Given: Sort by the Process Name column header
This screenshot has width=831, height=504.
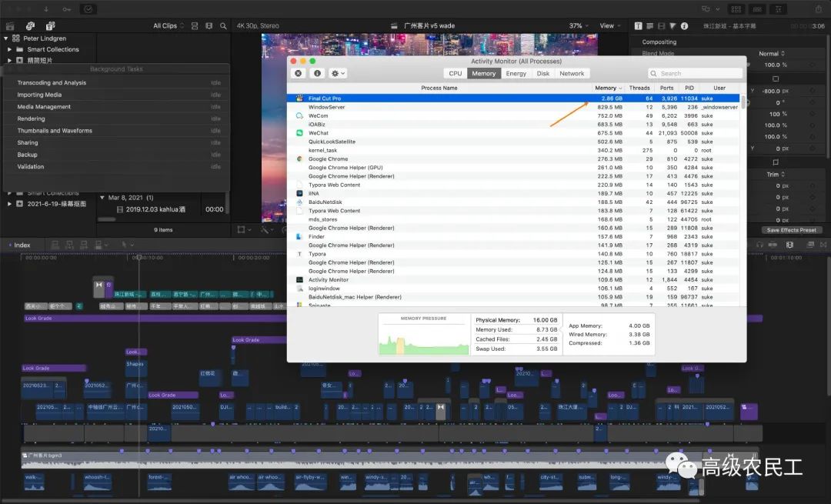Looking at the screenshot, I should [439, 88].
